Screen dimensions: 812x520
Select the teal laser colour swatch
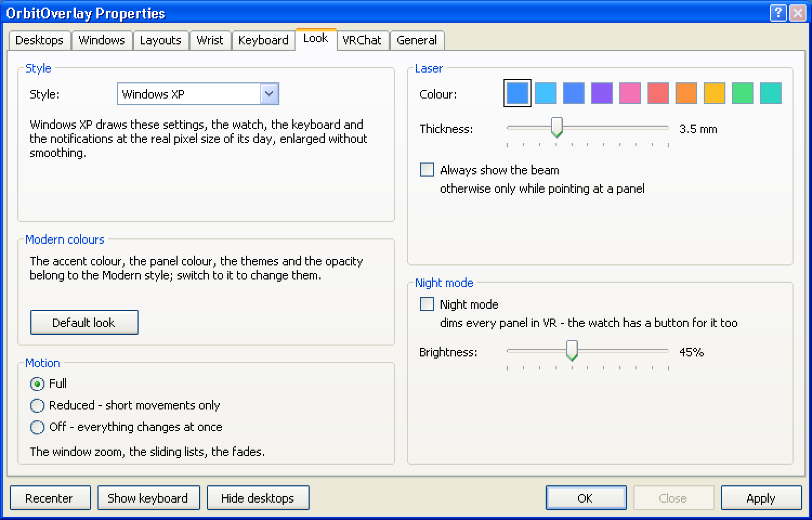pos(771,93)
